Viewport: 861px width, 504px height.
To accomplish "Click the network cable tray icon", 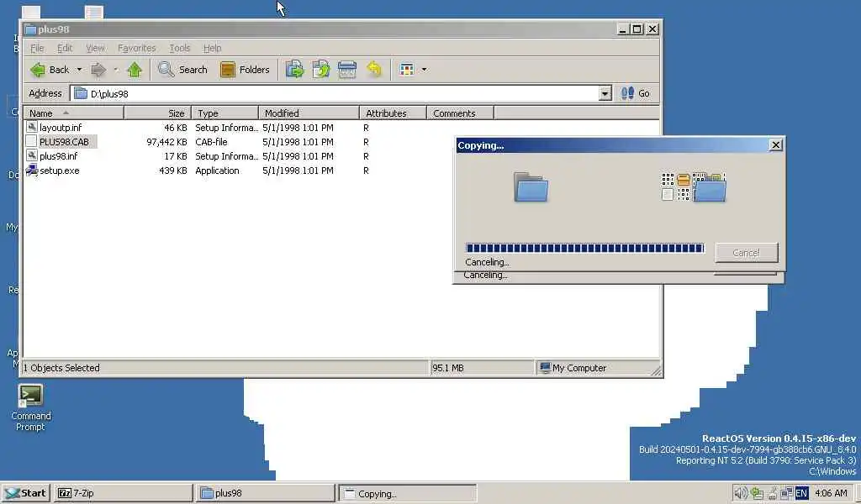I will (x=772, y=493).
